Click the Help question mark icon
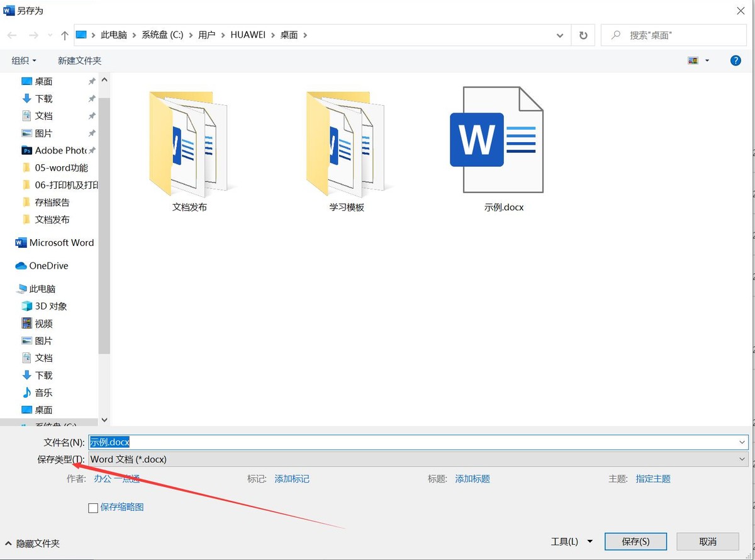 pos(735,60)
